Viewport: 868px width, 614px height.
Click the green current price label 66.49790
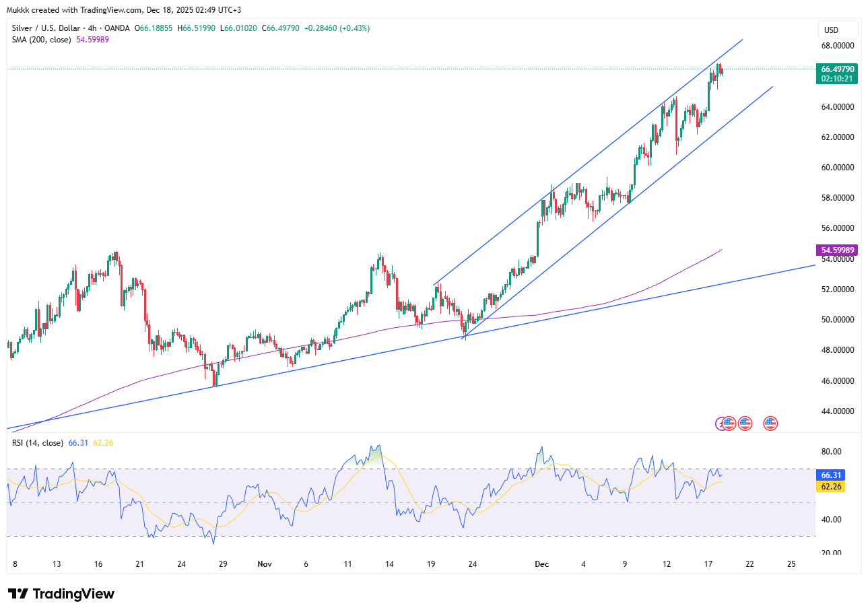click(x=838, y=69)
